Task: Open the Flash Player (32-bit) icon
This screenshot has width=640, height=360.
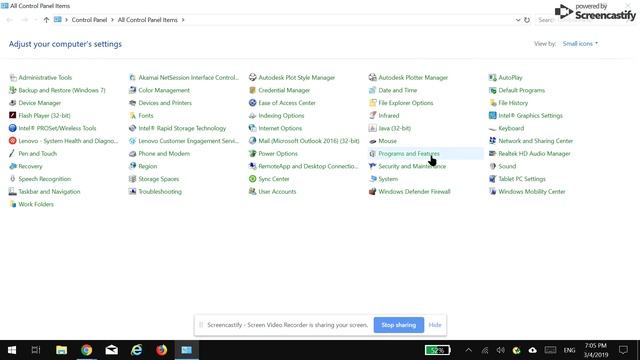Action: coord(13,116)
